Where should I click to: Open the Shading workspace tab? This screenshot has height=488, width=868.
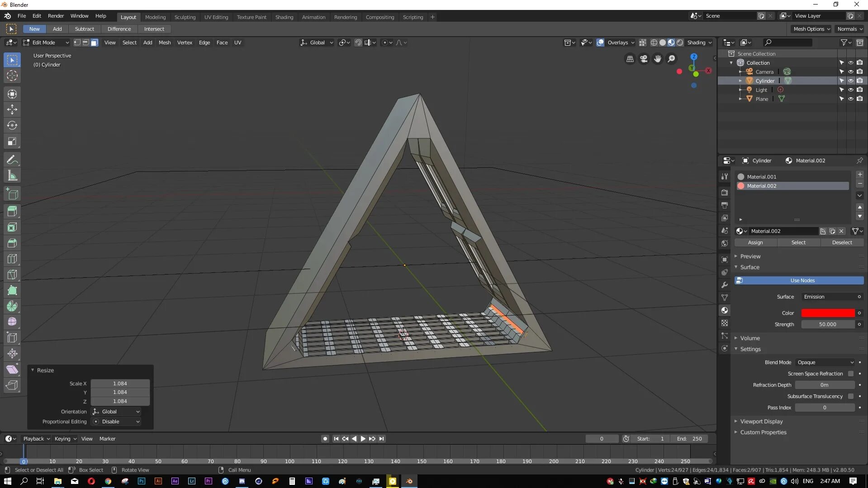[284, 17]
